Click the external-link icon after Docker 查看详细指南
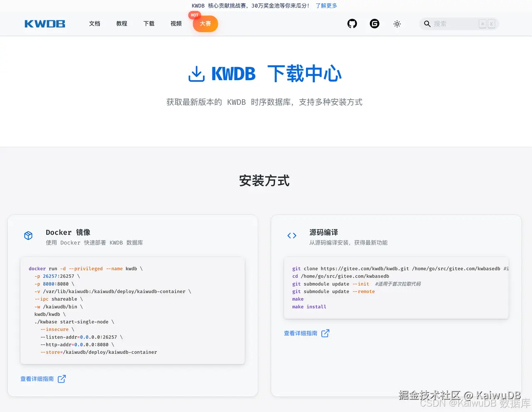This screenshot has height=412, width=532. (x=61, y=379)
